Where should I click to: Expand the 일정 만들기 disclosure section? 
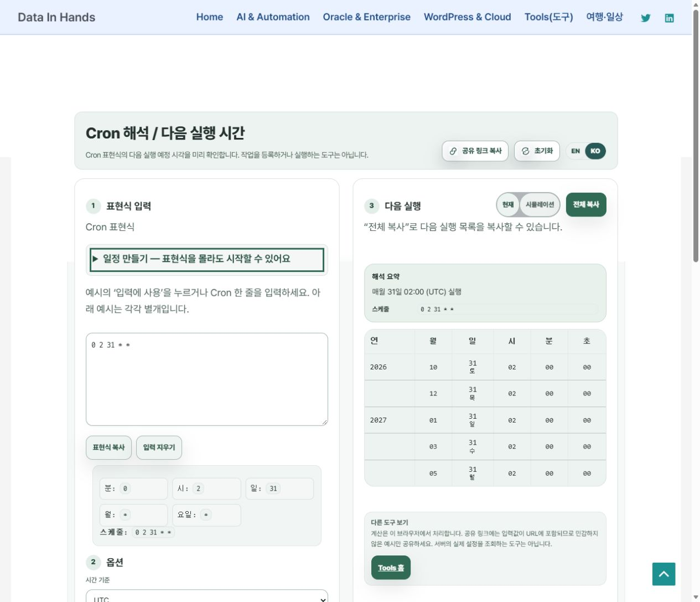pyautogui.click(x=207, y=259)
